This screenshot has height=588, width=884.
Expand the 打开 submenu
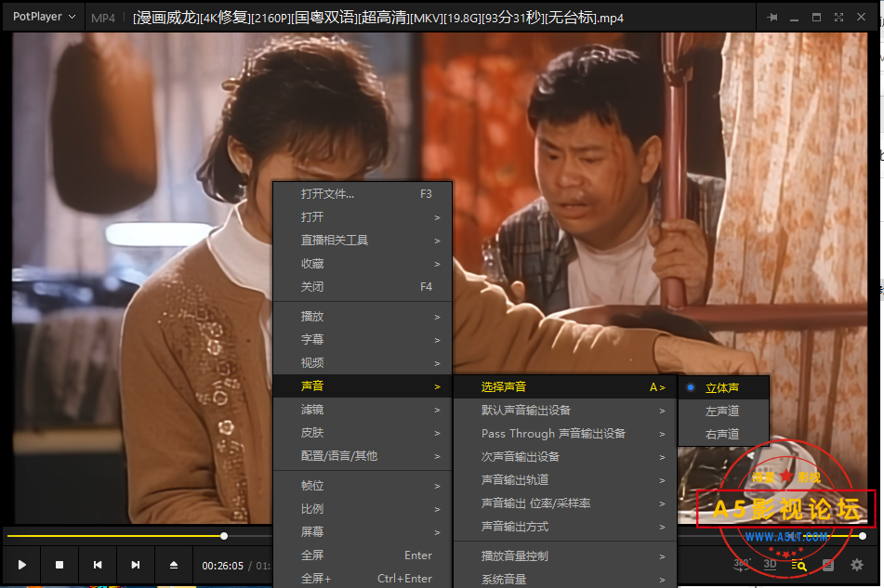363,217
